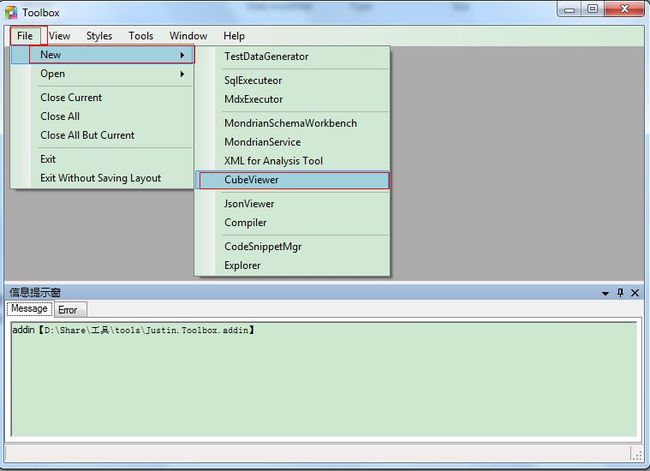This screenshot has height=471, width=650.
Task: Close the info message panel
Action: tap(635, 293)
